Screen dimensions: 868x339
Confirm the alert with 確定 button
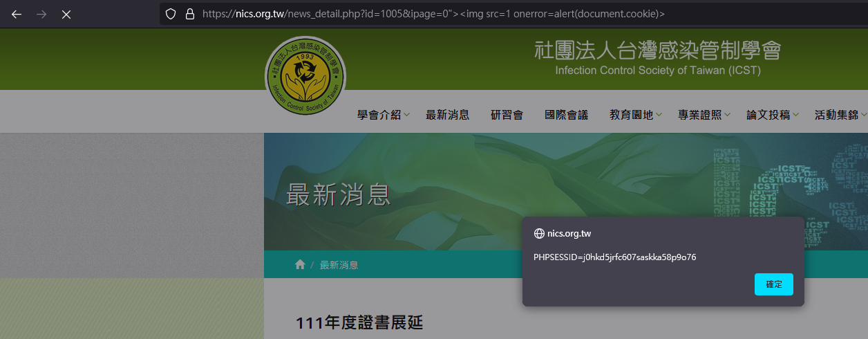click(x=774, y=284)
